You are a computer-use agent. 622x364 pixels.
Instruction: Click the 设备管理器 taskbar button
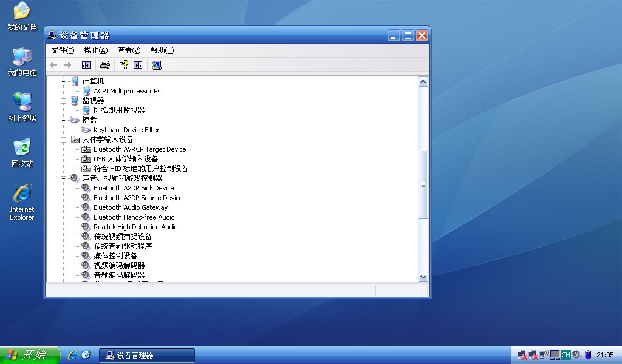(x=146, y=355)
